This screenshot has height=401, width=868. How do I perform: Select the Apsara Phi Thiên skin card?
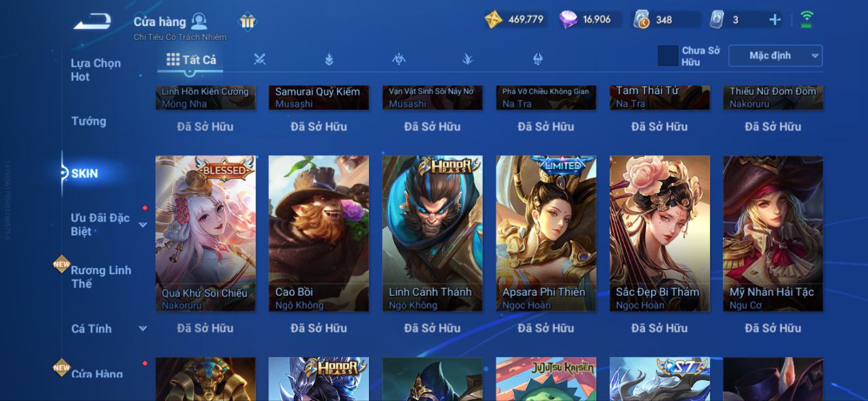click(x=546, y=234)
